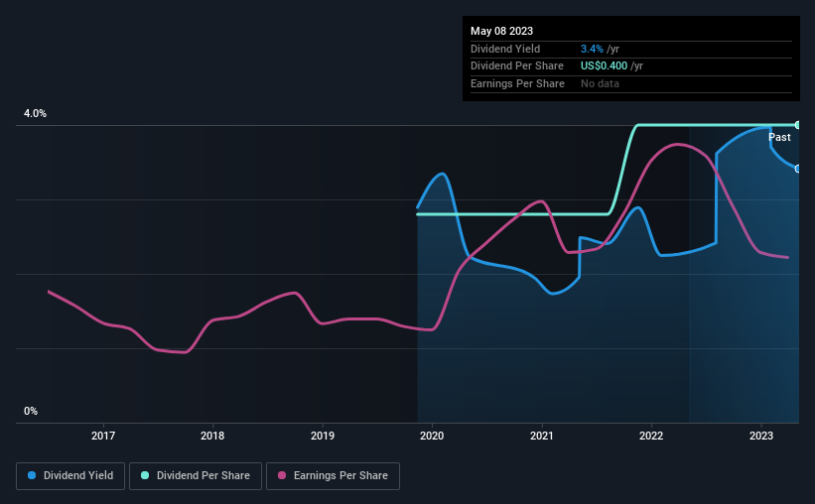Image resolution: width=815 pixels, height=504 pixels.
Task: Click the May 08 2023 tooltip date
Action: coord(501,31)
